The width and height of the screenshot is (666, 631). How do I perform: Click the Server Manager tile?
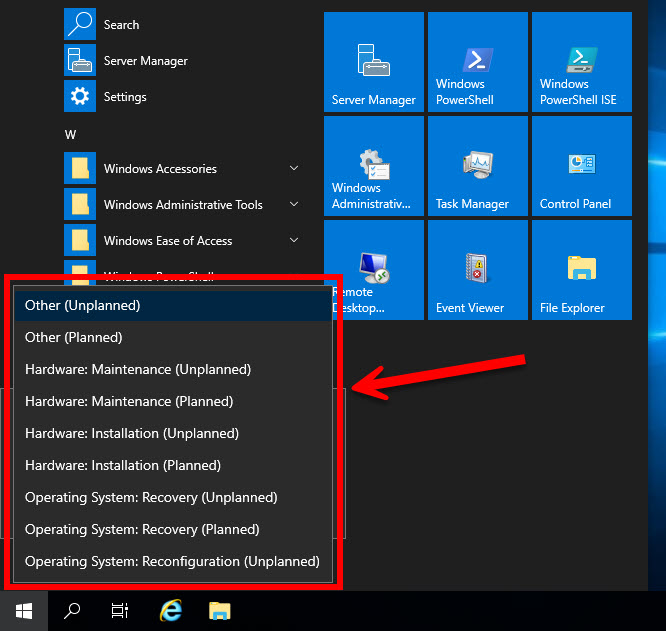(374, 62)
